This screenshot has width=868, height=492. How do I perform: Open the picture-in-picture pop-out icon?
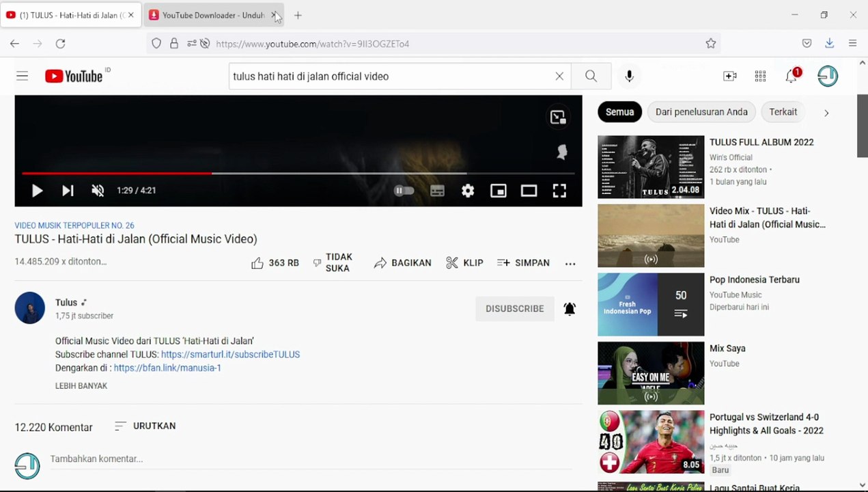click(x=558, y=117)
